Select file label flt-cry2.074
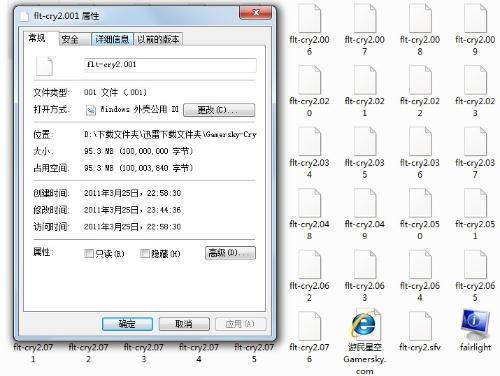The image size is (500, 376). (x=199, y=353)
